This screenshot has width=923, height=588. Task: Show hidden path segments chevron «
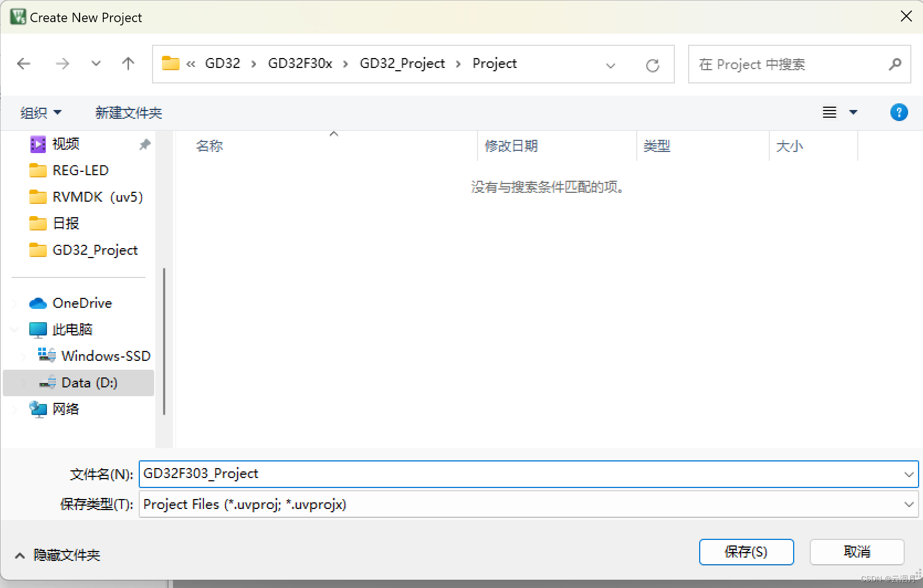tap(191, 64)
